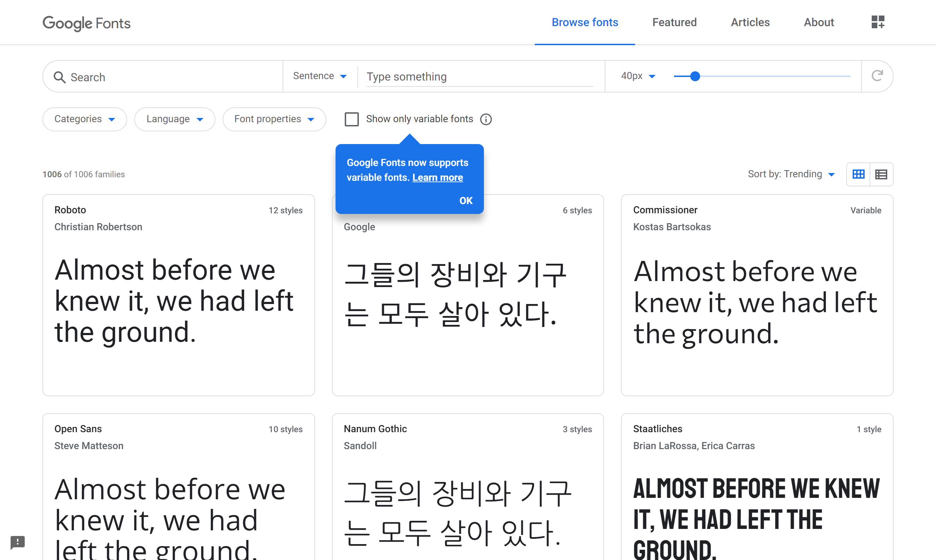Open the Articles tab
The image size is (936, 560).
point(750,22)
